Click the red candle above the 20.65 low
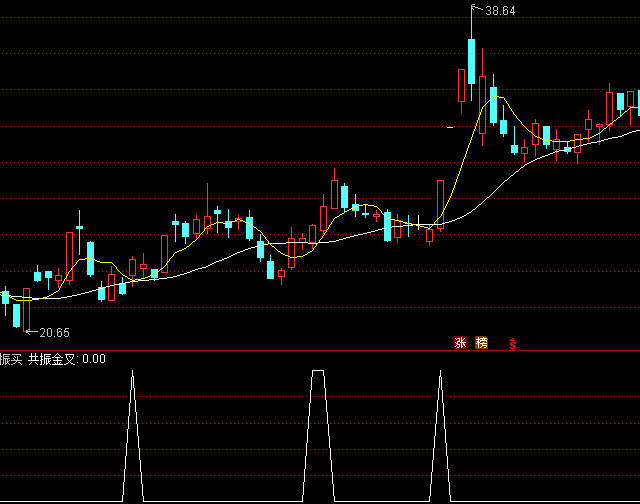 (x=27, y=309)
